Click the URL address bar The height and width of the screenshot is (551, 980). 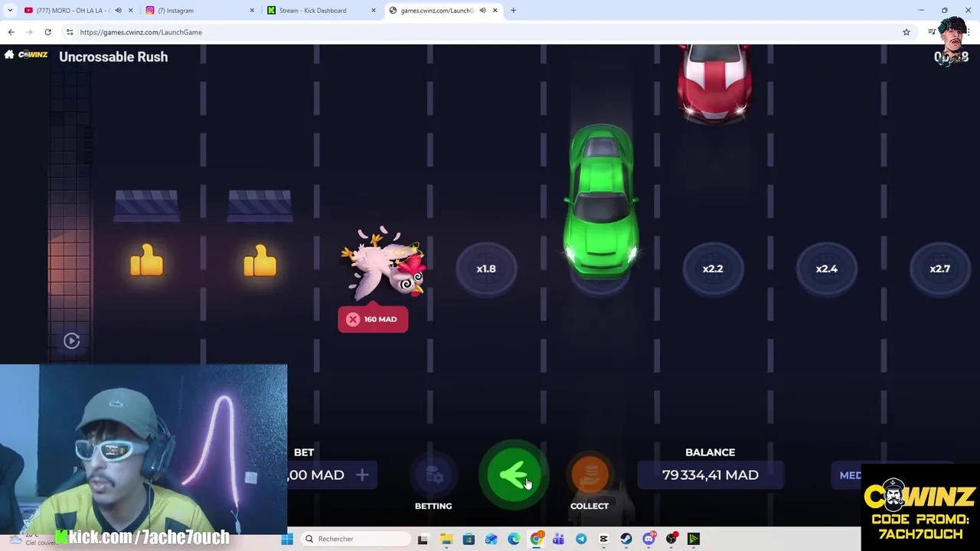point(490,32)
